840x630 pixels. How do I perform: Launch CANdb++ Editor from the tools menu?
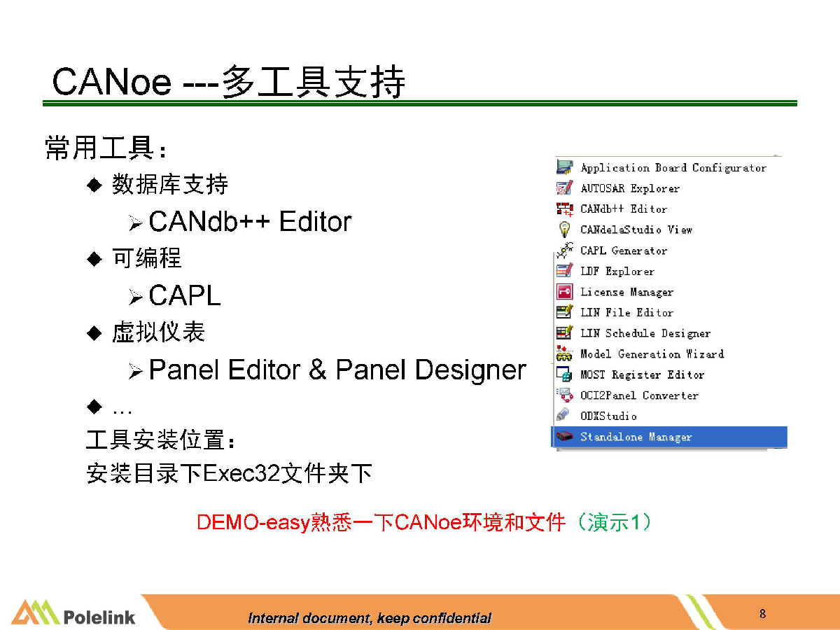point(623,209)
